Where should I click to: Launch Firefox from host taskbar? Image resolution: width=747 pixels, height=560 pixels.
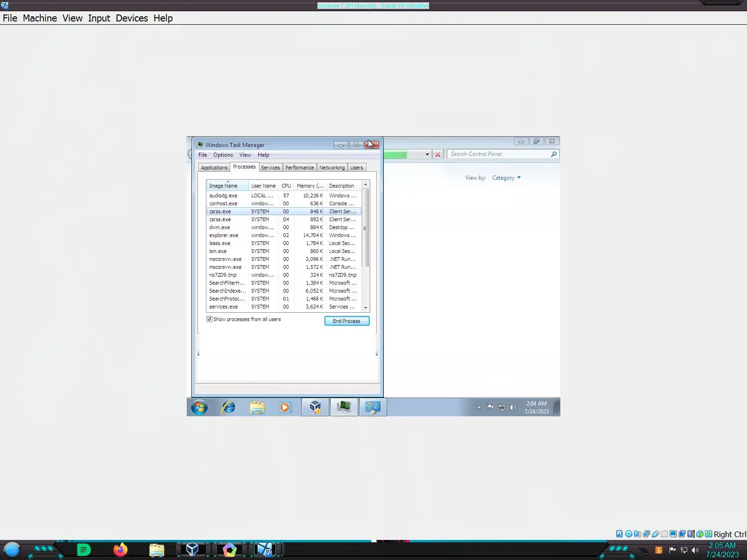coord(120,550)
